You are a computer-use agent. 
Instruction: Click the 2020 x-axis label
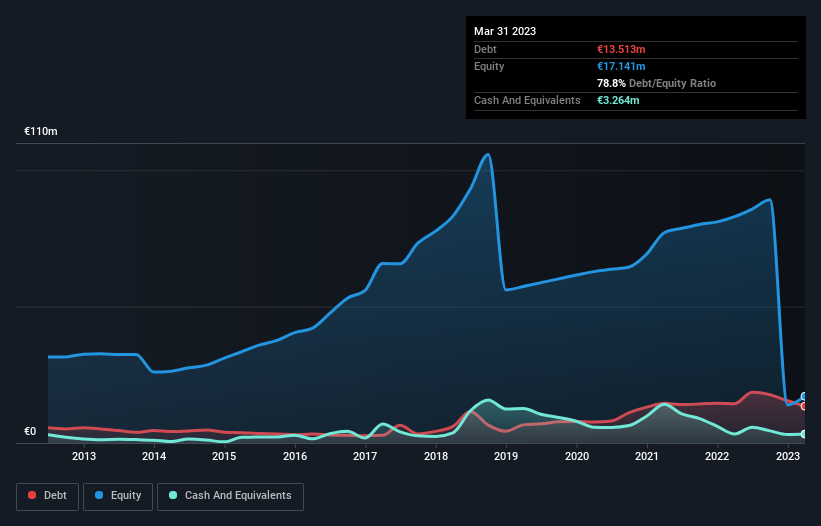(x=576, y=456)
